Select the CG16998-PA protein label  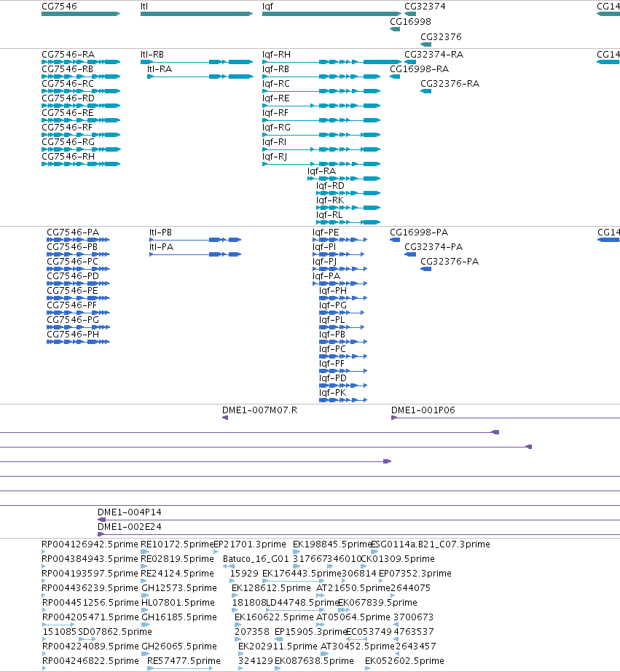click(419, 233)
